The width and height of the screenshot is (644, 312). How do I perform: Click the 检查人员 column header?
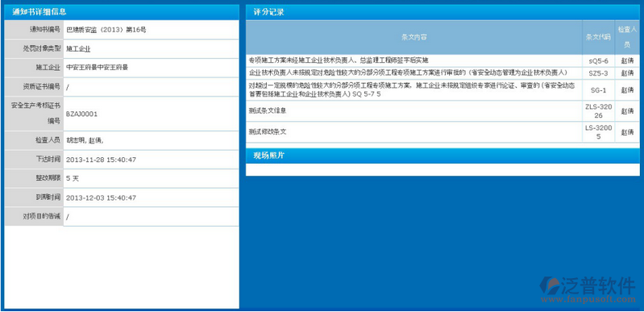pyautogui.click(x=627, y=37)
